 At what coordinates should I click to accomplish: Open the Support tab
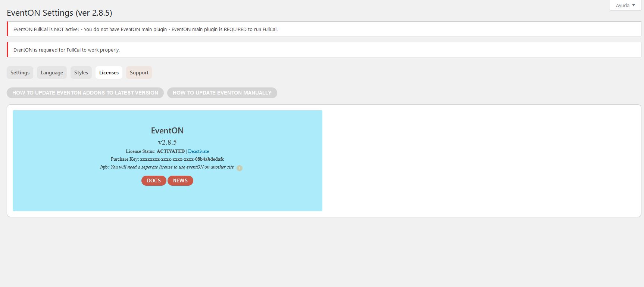coord(139,72)
